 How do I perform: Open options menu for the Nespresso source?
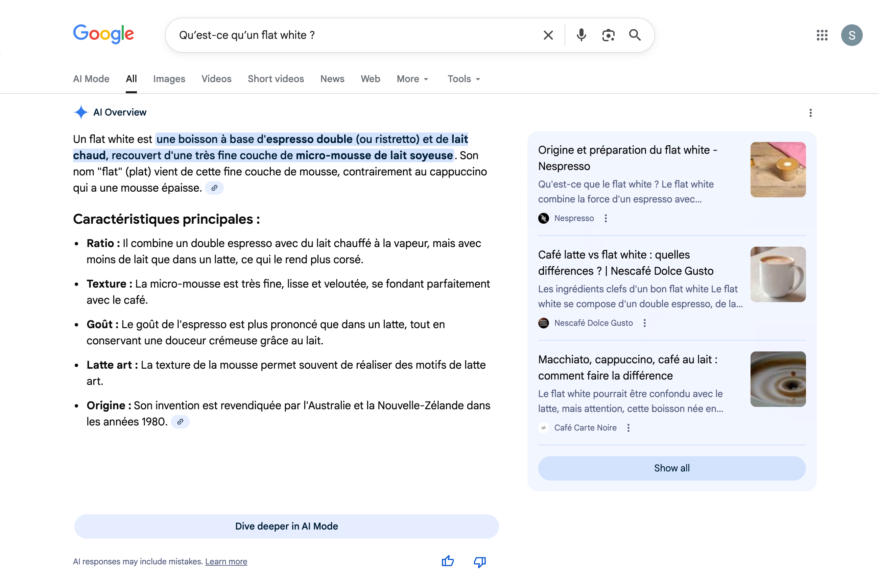pyautogui.click(x=605, y=218)
